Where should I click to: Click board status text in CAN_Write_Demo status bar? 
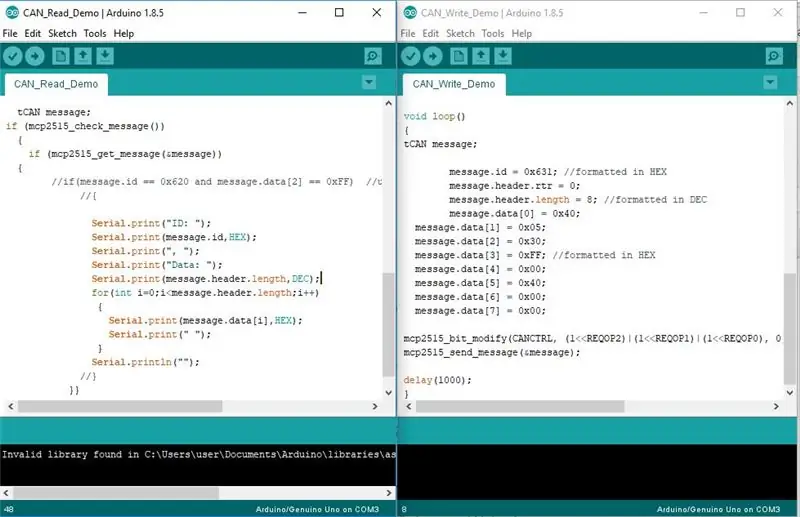pos(718,509)
